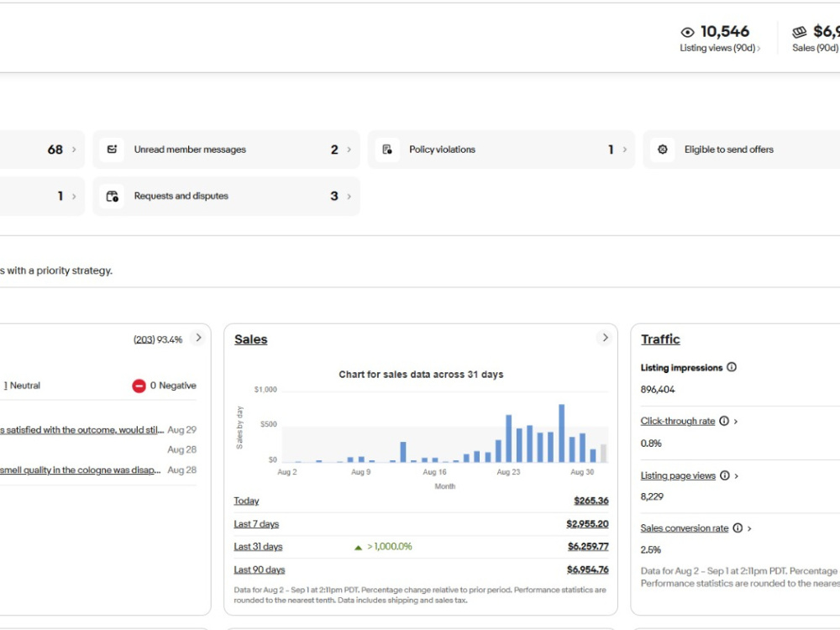Image resolution: width=840 pixels, height=630 pixels.
Task: Click the 896,404 impressions value
Action: point(658,390)
